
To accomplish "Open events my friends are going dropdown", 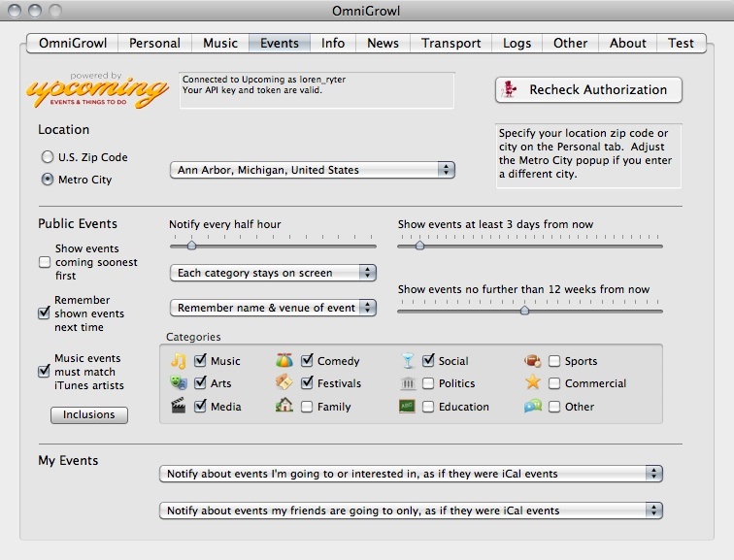I will pyautogui.click(x=411, y=511).
